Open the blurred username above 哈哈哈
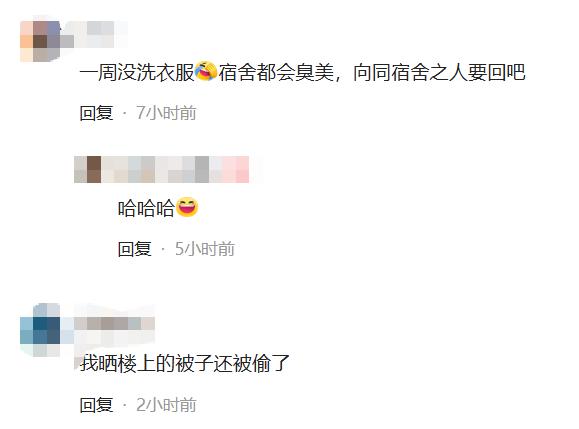The width and height of the screenshot is (579, 429). tap(168, 169)
